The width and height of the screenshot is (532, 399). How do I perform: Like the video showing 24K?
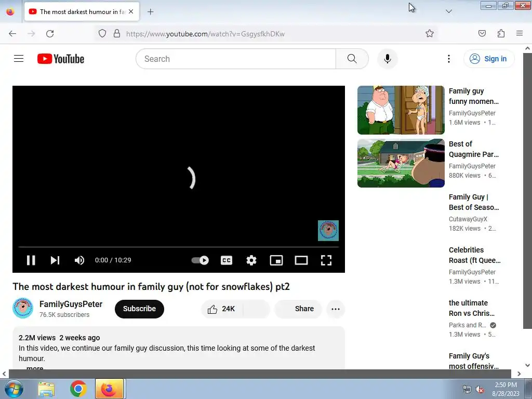coord(222,309)
